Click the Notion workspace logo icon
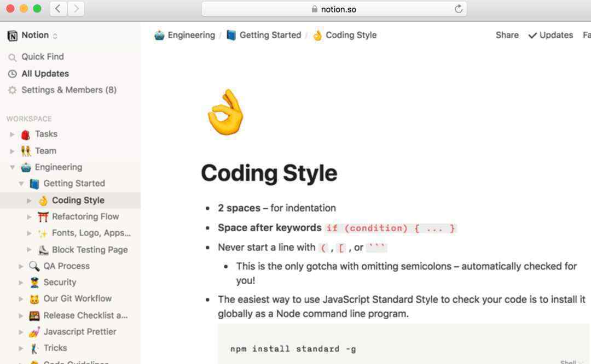Image resolution: width=591 pixels, height=364 pixels. pos(12,36)
